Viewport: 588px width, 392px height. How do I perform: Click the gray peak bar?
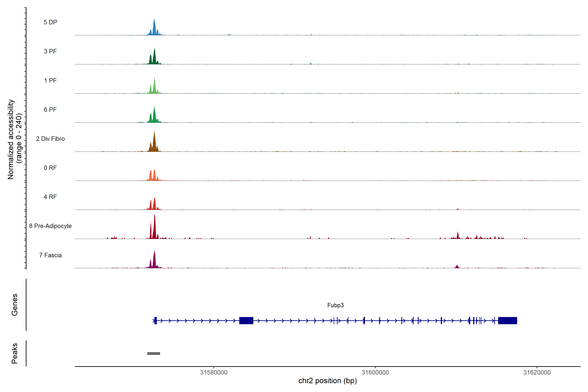click(x=154, y=353)
